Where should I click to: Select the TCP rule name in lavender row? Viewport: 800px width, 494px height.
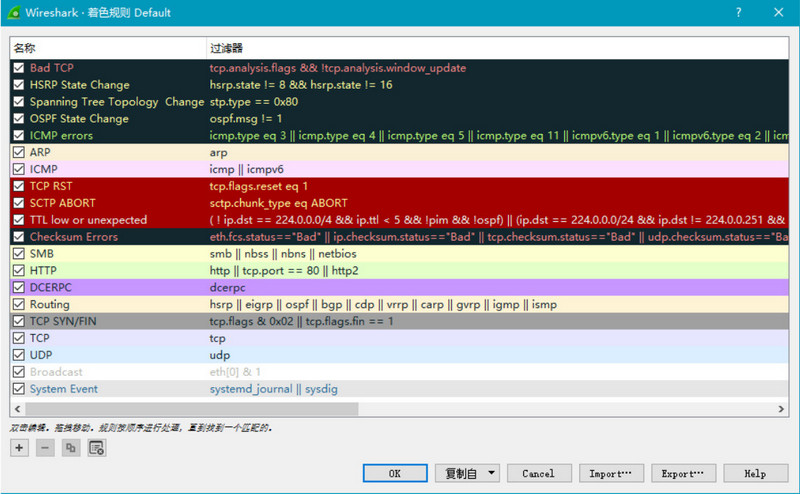(x=39, y=338)
